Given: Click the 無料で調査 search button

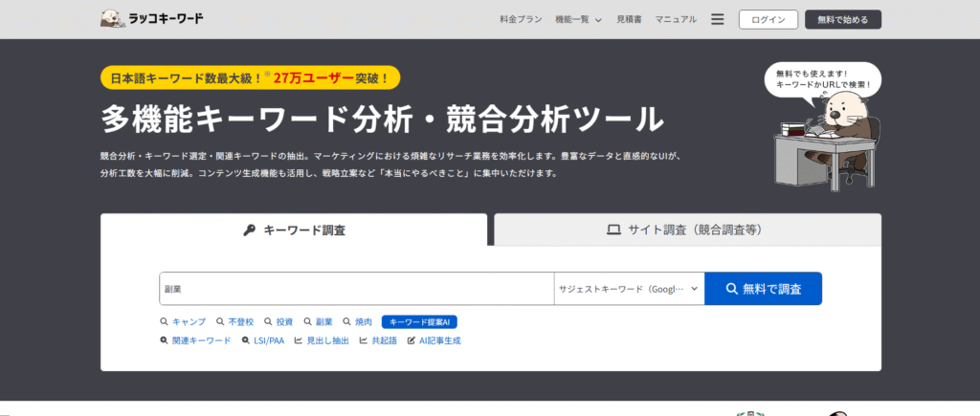Looking at the screenshot, I should 763,289.
